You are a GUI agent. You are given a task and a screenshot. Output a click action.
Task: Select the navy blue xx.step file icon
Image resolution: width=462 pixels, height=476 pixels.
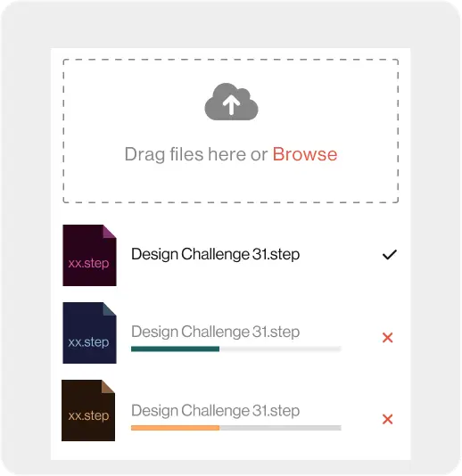coord(89,332)
